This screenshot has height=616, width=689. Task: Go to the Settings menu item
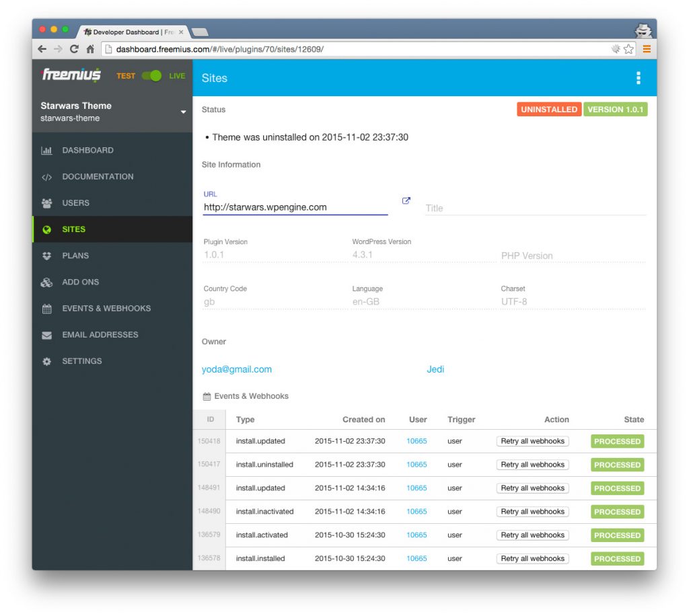(112, 361)
